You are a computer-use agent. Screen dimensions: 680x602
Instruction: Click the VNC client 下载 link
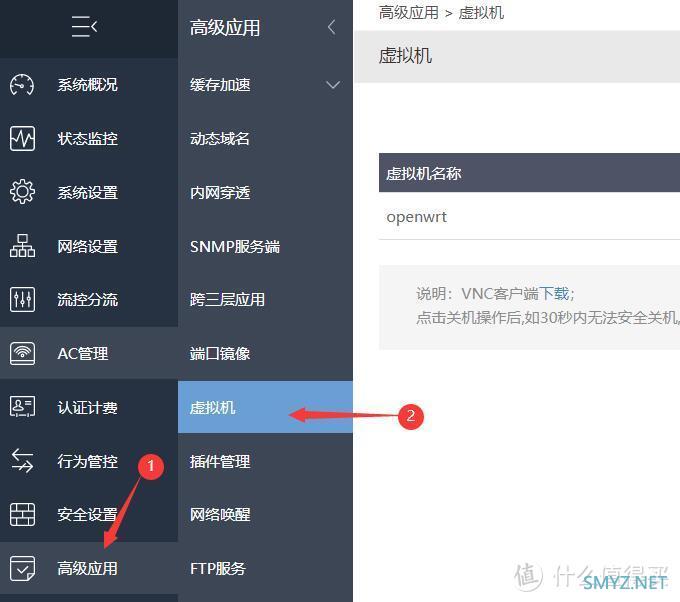pyautogui.click(x=554, y=294)
